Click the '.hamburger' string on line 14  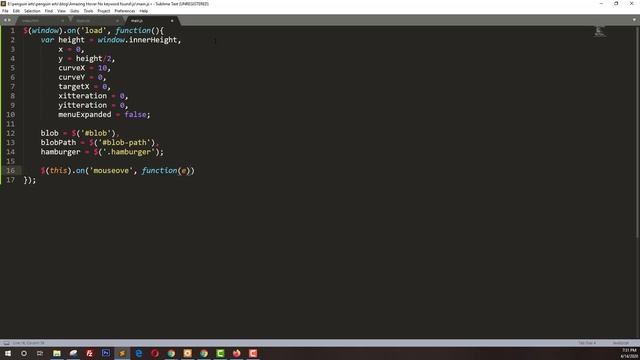point(129,152)
